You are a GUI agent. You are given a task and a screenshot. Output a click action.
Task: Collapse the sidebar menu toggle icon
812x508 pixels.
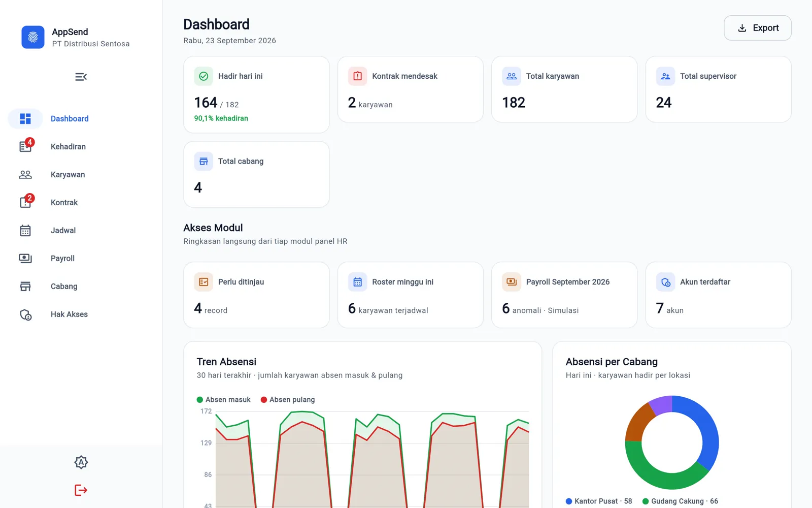pyautogui.click(x=81, y=77)
